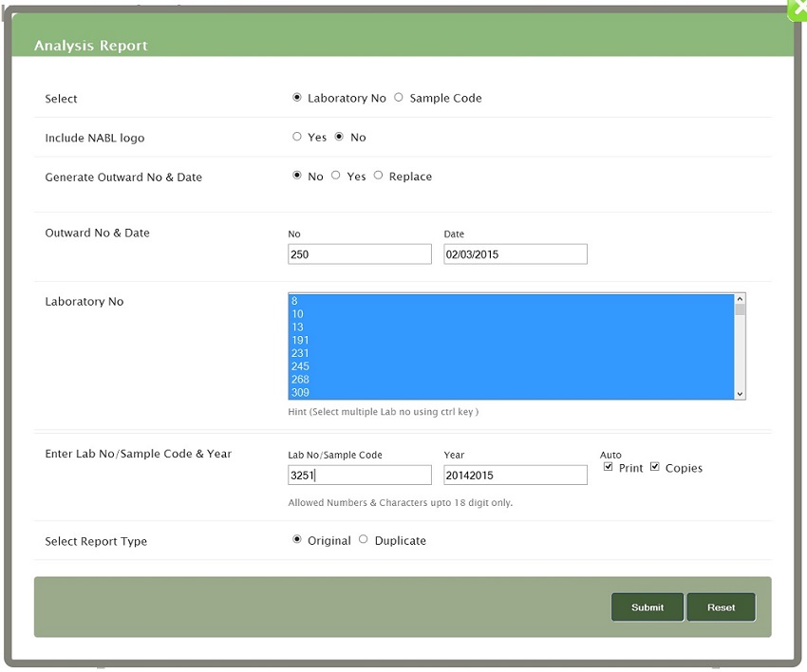Focus the Outward Date field
This screenshot has width=807, height=672.
tap(516, 254)
